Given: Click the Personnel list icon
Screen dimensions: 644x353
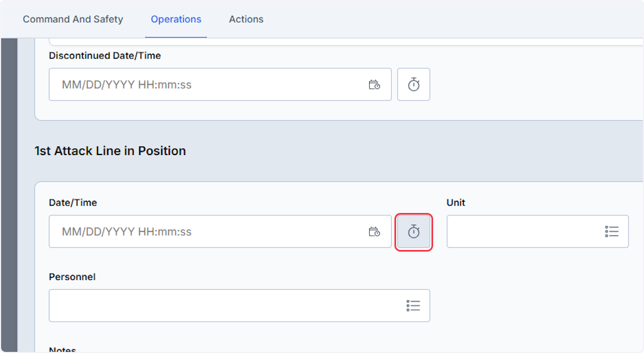Looking at the screenshot, I should 413,306.
